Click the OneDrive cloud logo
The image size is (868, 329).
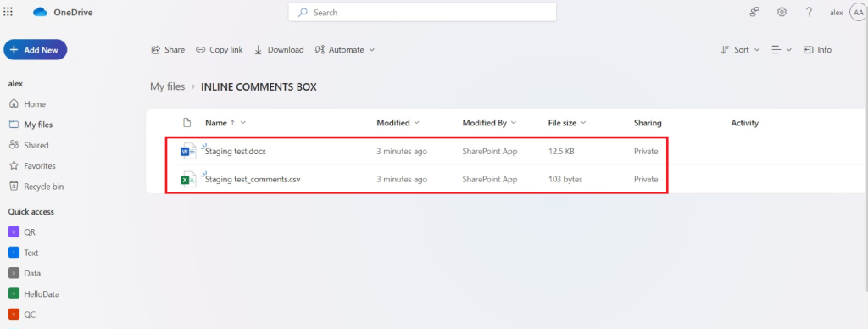(41, 12)
